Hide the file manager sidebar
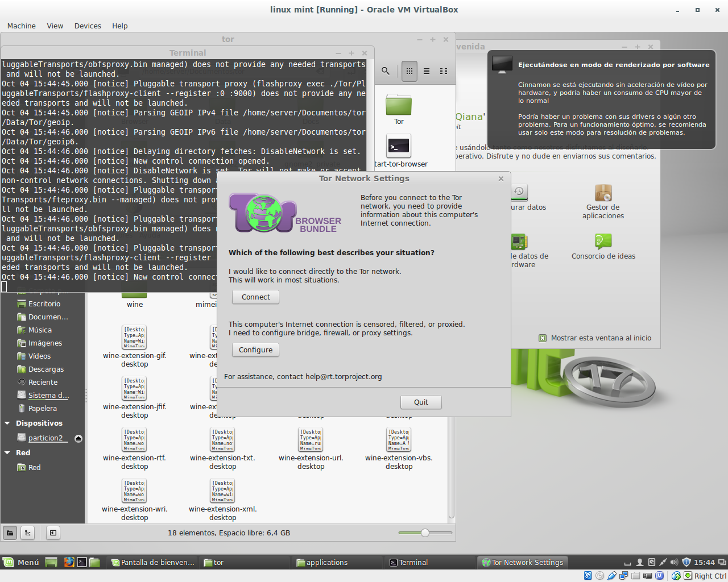 click(53, 533)
